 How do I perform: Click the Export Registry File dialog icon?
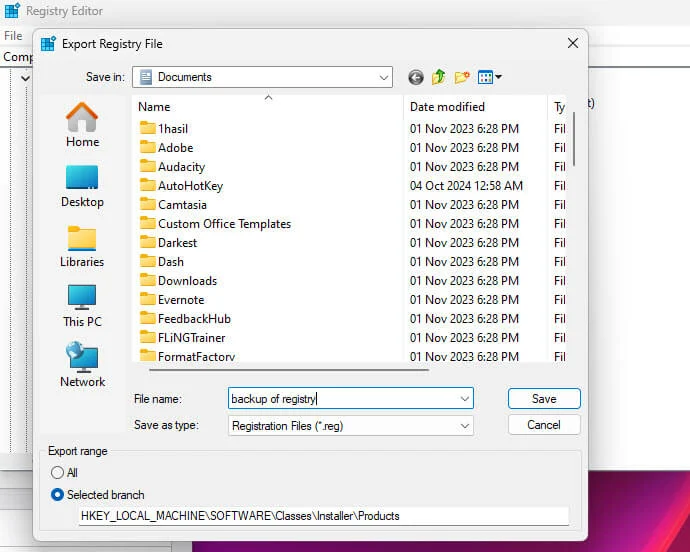(x=48, y=44)
